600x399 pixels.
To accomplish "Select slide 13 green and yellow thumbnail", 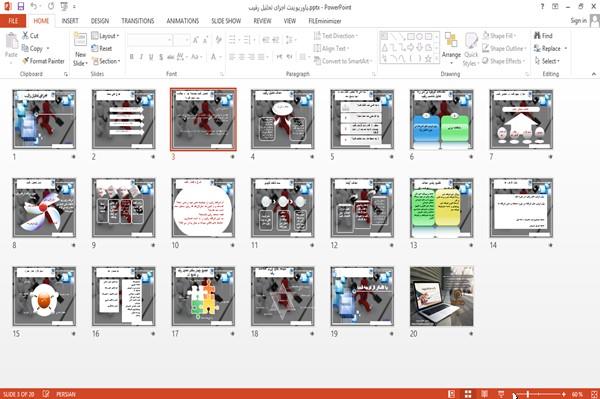I will (x=442, y=208).
